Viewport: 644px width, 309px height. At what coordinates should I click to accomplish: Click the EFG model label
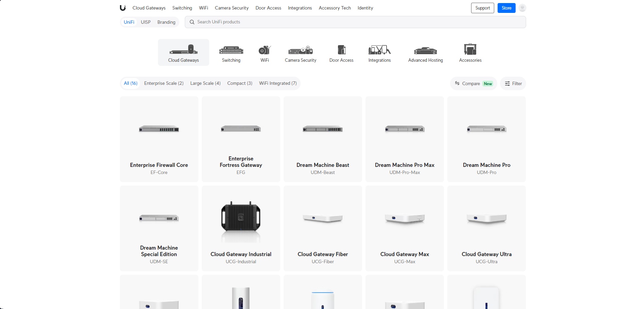[x=241, y=172]
